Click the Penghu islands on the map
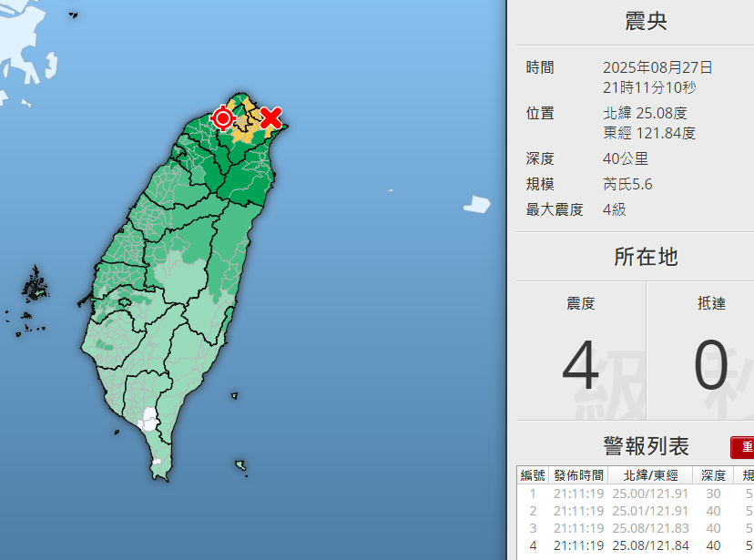This screenshot has height=560, width=754. pyautogui.click(x=36, y=286)
